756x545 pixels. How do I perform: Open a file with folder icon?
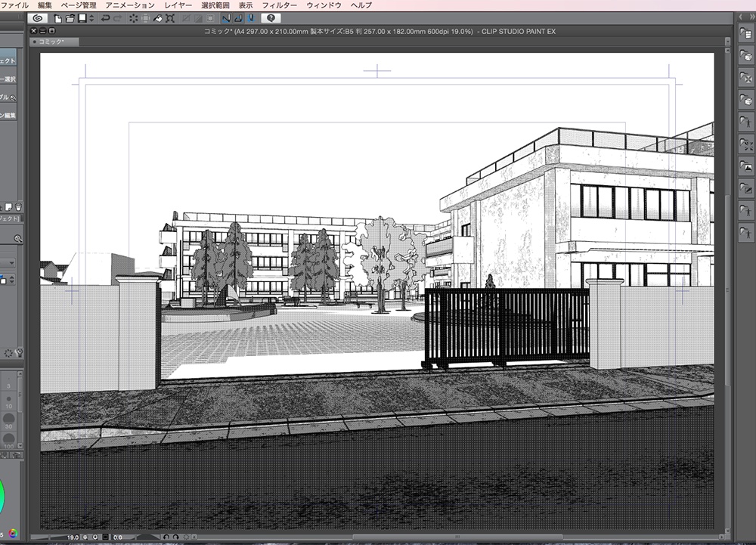pyautogui.click(x=70, y=18)
